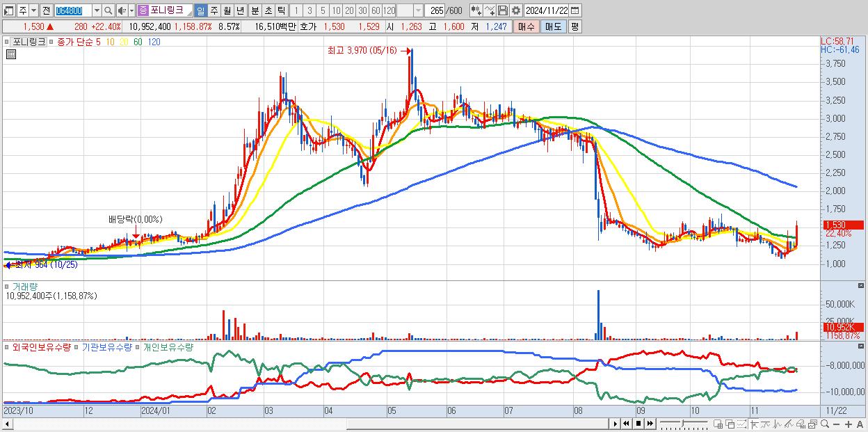Click the A text tool icon

pos(860,424)
